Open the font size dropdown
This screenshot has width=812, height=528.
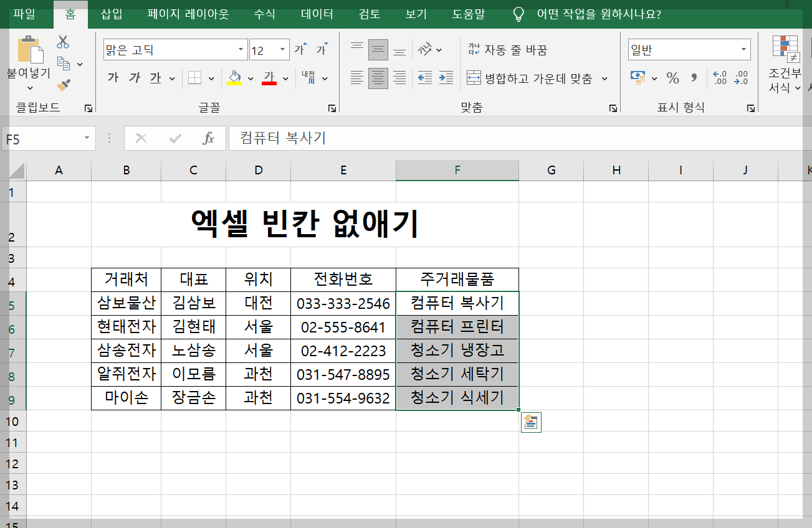point(282,49)
